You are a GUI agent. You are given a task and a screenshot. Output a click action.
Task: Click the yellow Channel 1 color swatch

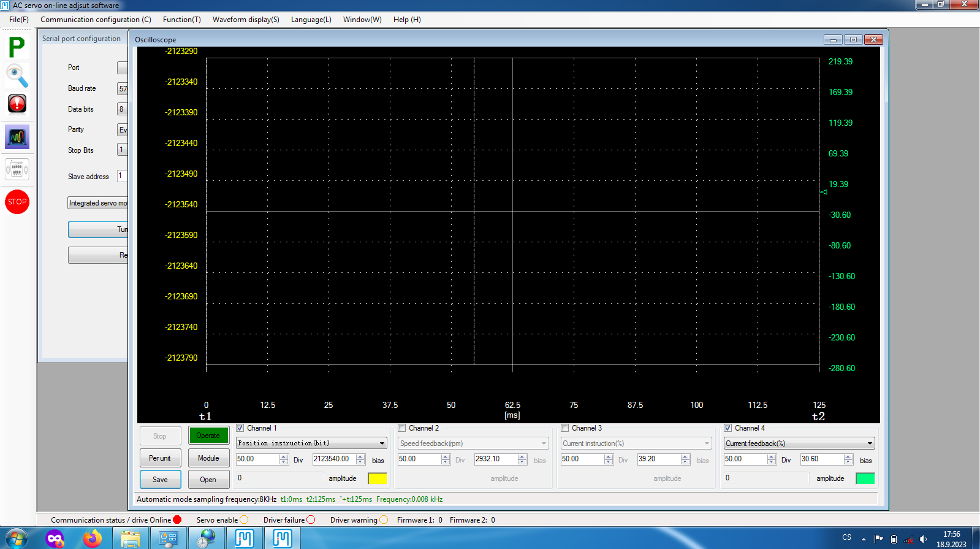point(377,478)
